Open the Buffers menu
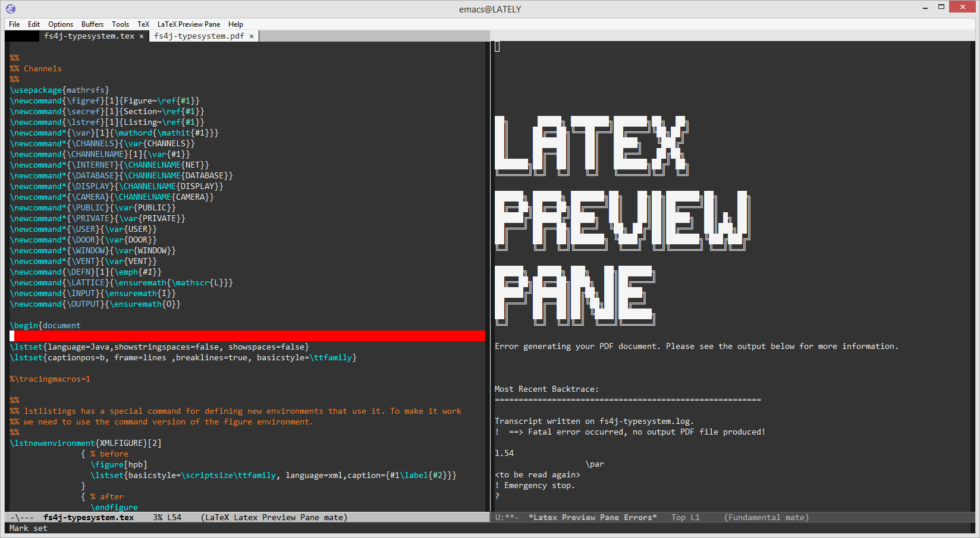980x538 pixels. [x=92, y=24]
